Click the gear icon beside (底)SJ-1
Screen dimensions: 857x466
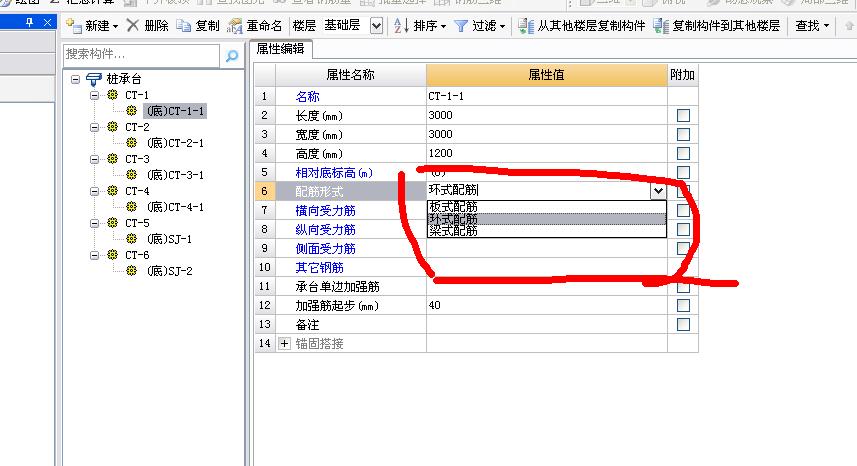click(132, 239)
